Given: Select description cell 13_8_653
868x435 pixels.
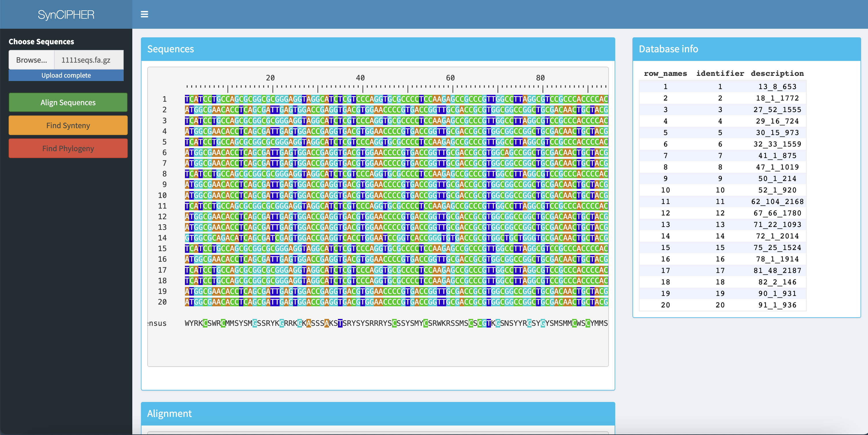Looking at the screenshot, I should pyautogui.click(x=777, y=86).
